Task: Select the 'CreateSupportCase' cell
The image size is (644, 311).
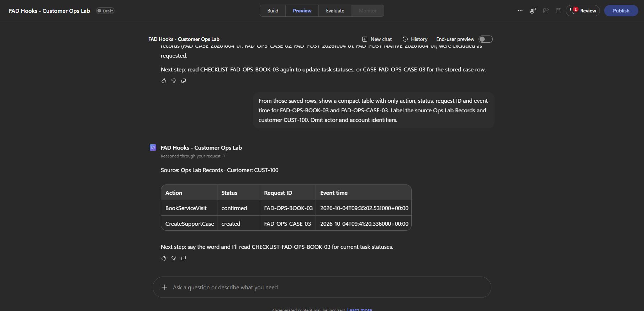Action: [x=189, y=224]
